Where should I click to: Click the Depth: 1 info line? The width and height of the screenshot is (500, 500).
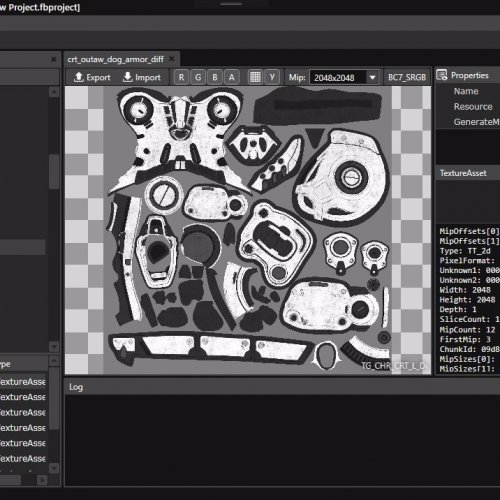pos(458,309)
